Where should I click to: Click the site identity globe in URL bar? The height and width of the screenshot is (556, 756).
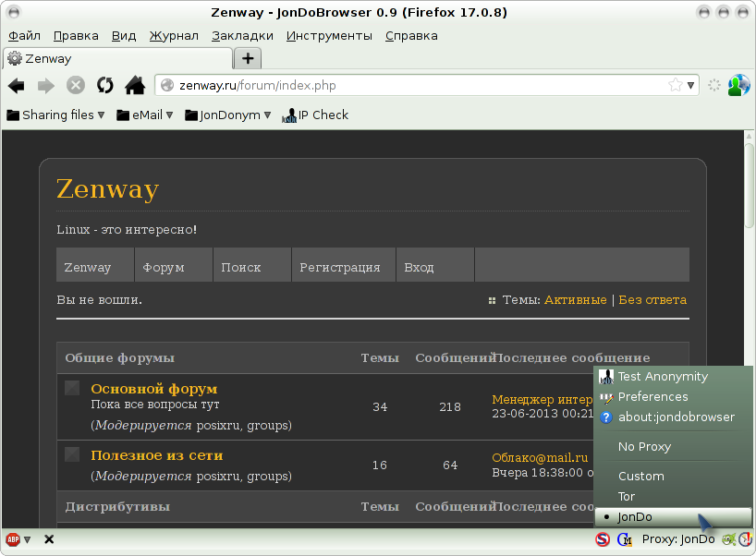[x=167, y=85]
